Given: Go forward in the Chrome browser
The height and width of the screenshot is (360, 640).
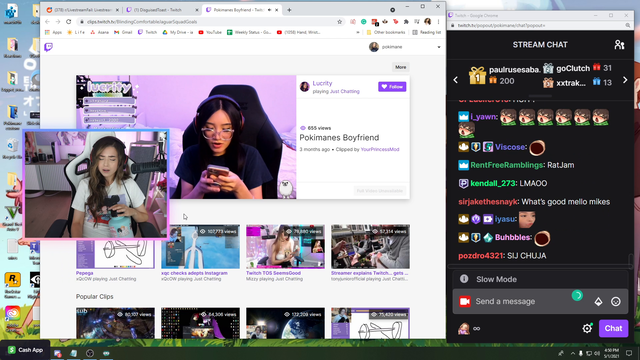Looking at the screenshot, I should [58, 22].
